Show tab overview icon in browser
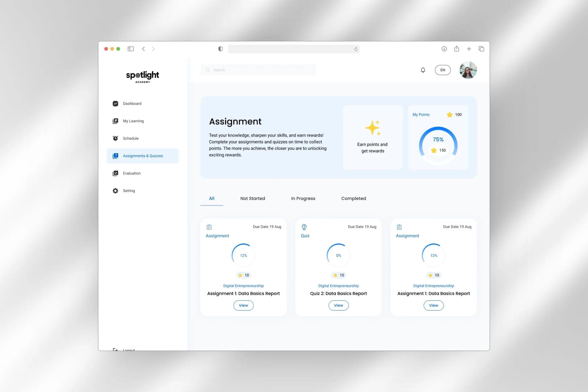This screenshot has width=588, height=392. coord(481,49)
